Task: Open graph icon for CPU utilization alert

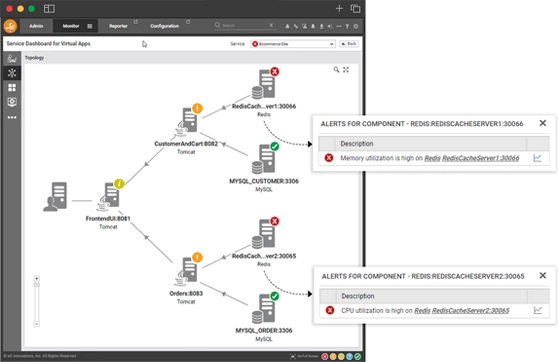Action: click(538, 310)
